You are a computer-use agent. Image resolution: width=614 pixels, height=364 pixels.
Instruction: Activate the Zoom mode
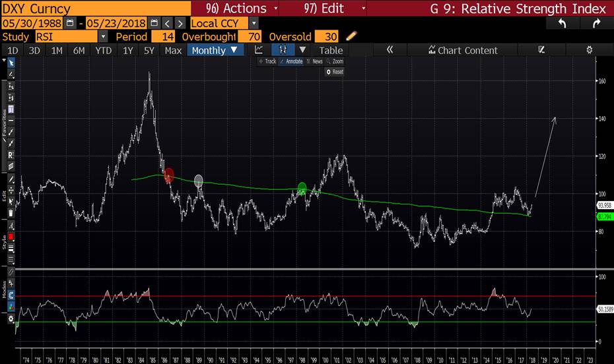(x=335, y=61)
